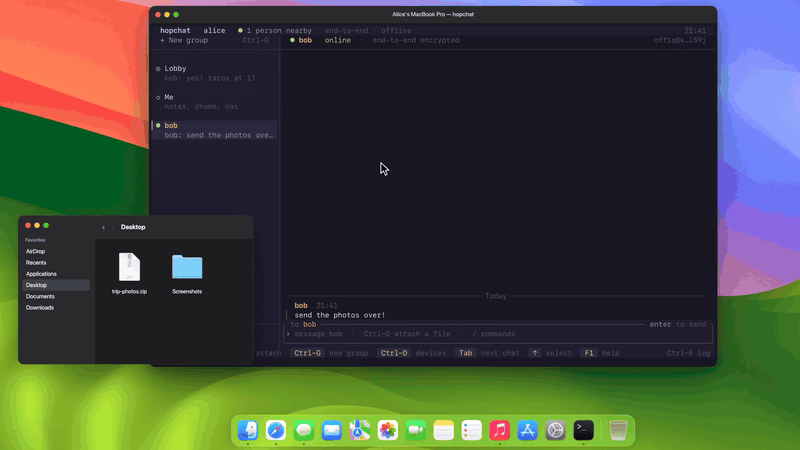Click the 'hopchat' title in header
Image resolution: width=800 pixels, height=450 pixels.
(175, 31)
